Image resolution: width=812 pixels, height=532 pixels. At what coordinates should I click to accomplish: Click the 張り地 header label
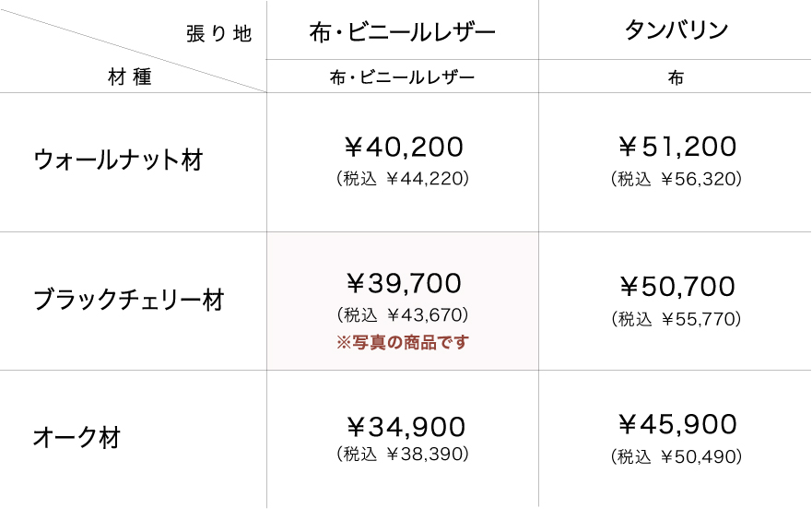218,35
